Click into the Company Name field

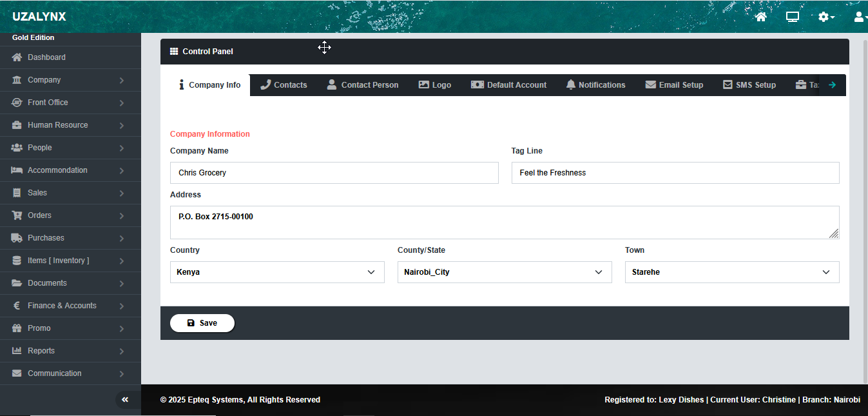pos(334,173)
